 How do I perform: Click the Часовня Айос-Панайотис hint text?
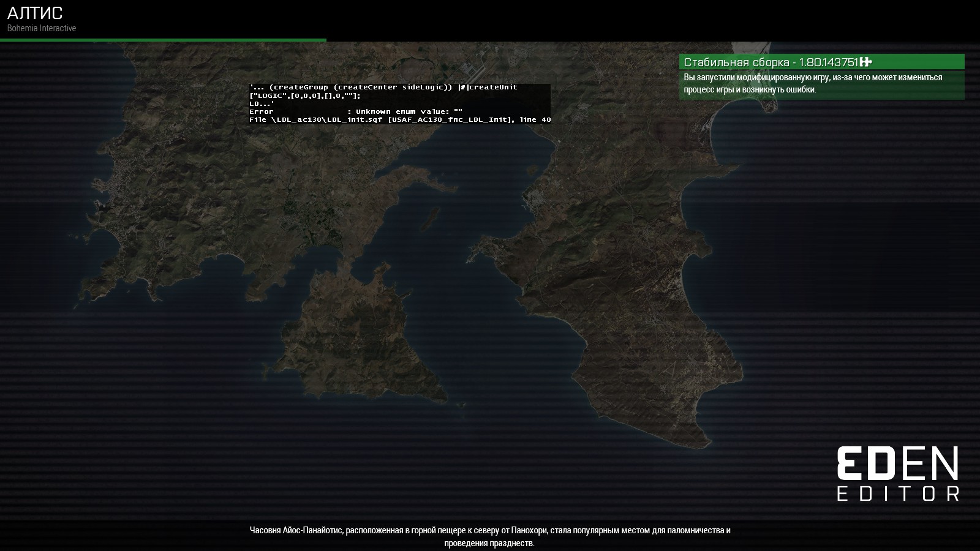489,530
